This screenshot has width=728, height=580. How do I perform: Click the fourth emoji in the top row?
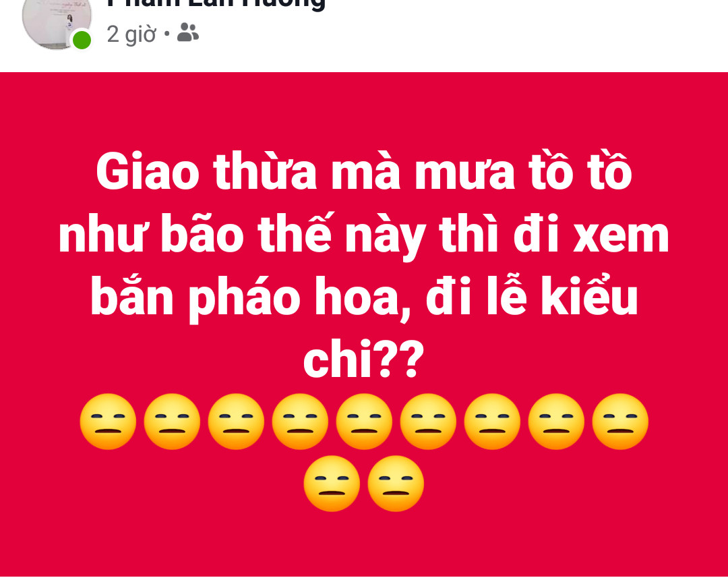pos(300,422)
